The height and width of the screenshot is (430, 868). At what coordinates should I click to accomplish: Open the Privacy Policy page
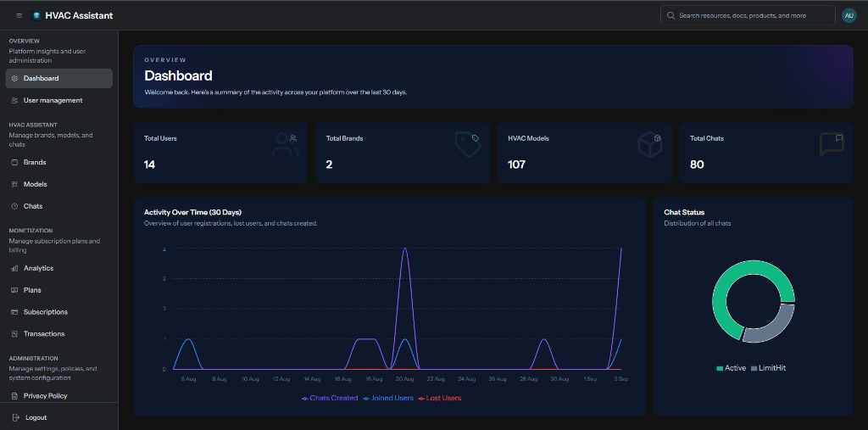[58, 395]
